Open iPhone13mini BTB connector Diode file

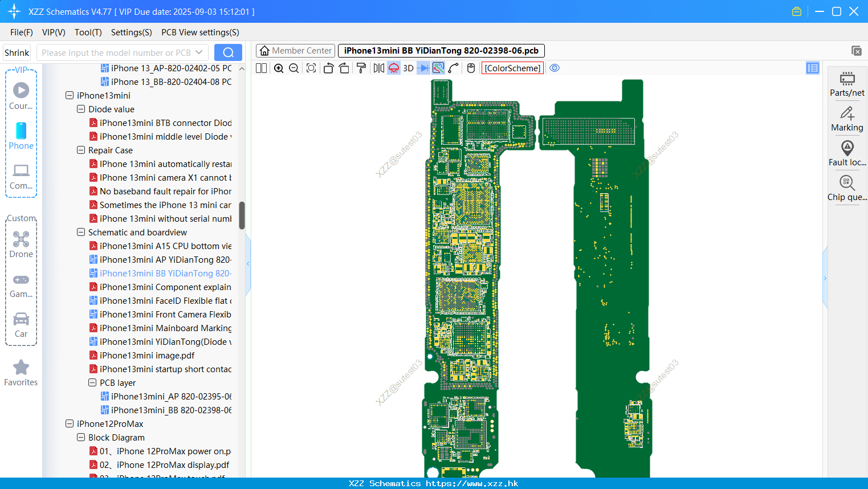(160, 123)
